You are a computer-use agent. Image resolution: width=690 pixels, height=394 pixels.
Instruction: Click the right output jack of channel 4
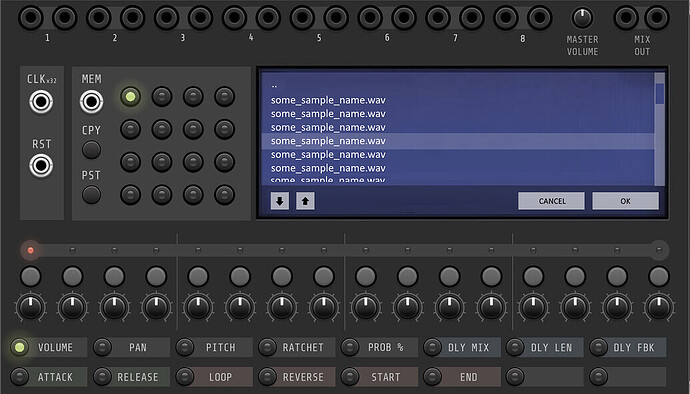coord(268,18)
